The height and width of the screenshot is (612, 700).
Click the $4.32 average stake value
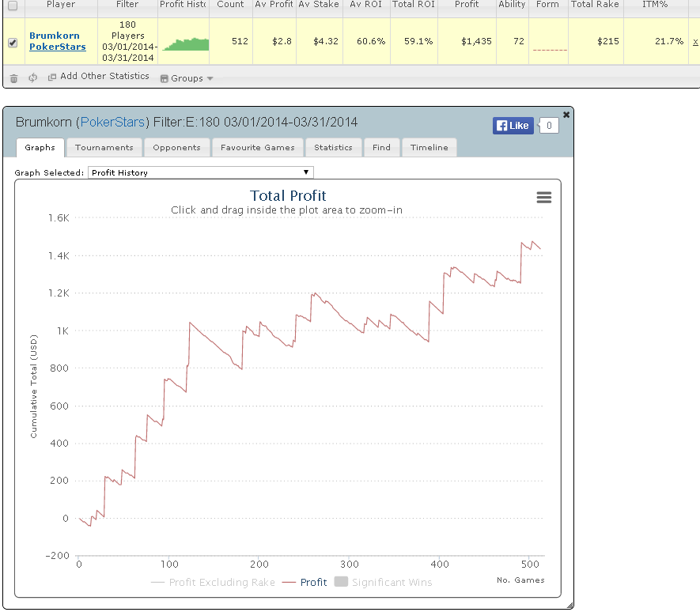tap(326, 42)
